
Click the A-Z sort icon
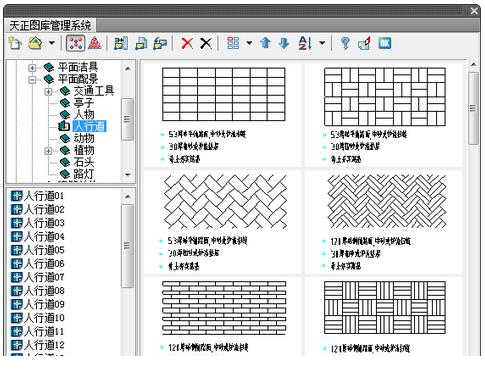pyautogui.click(x=305, y=43)
